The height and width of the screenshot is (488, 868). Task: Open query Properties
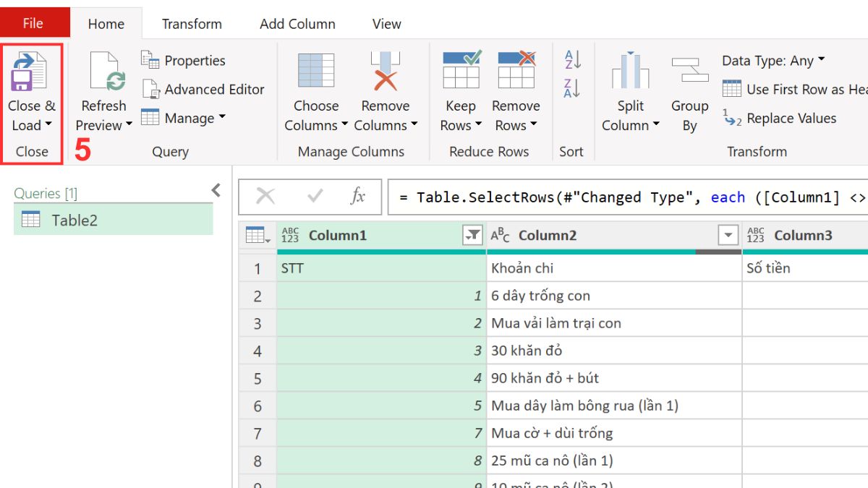pyautogui.click(x=184, y=61)
